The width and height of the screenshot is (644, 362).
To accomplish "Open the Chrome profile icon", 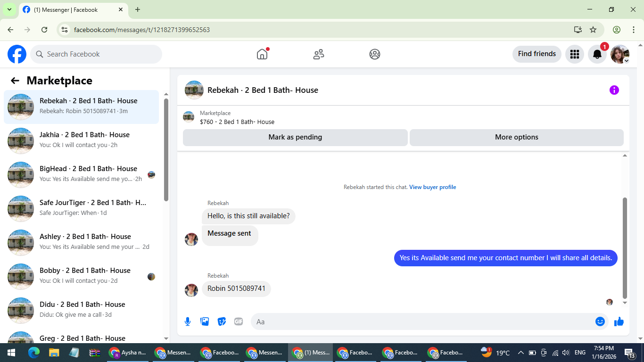I will click(x=617, y=30).
